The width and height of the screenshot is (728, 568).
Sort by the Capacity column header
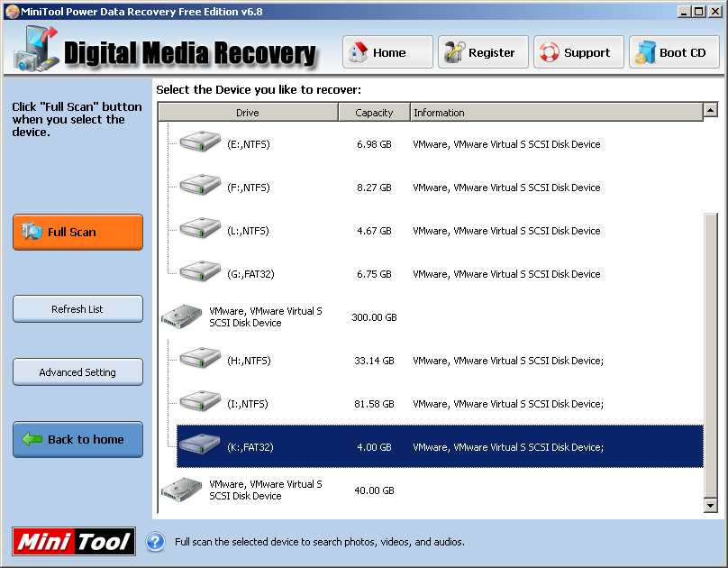point(374,113)
